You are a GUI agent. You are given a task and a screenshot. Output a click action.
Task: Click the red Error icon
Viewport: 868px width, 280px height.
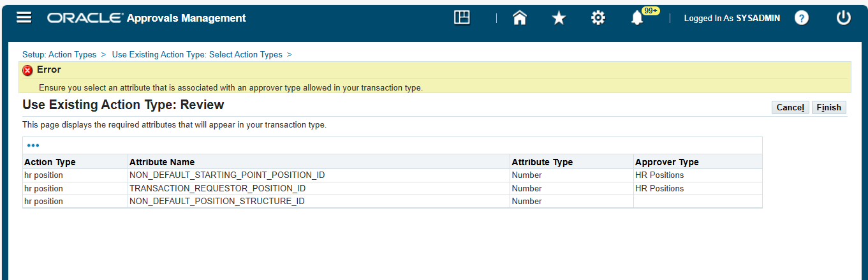click(28, 70)
